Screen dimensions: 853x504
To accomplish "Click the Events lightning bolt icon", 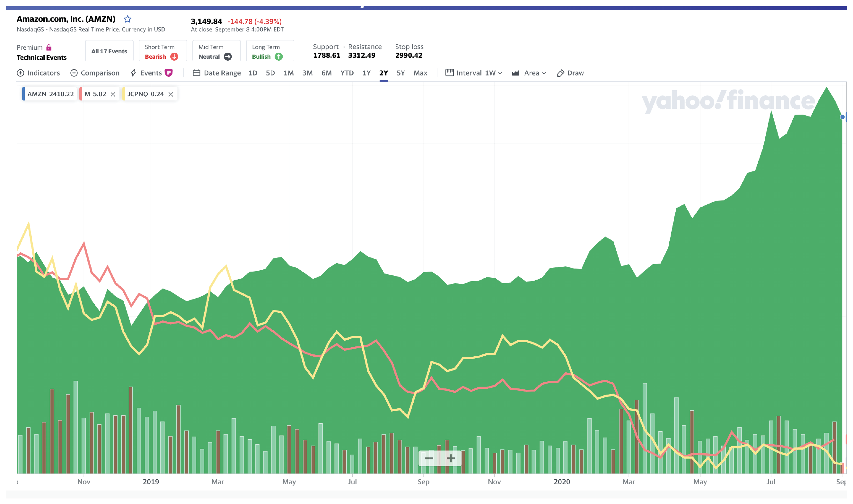I will coord(134,73).
